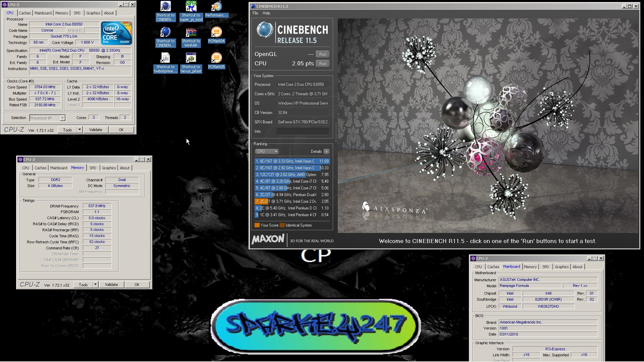
Task: Click Validate in Memory CPU-Z window
Action: [111, 285]
